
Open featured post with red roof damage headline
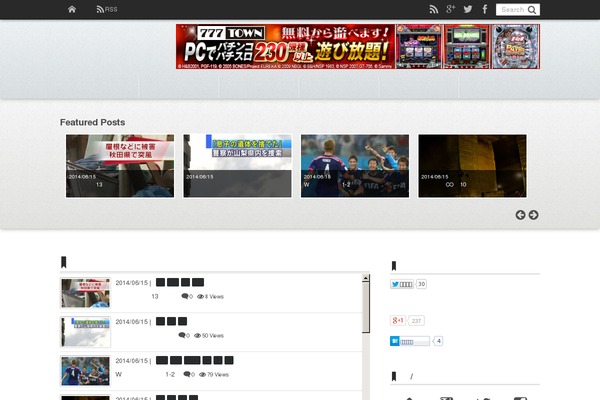point(120,166)
